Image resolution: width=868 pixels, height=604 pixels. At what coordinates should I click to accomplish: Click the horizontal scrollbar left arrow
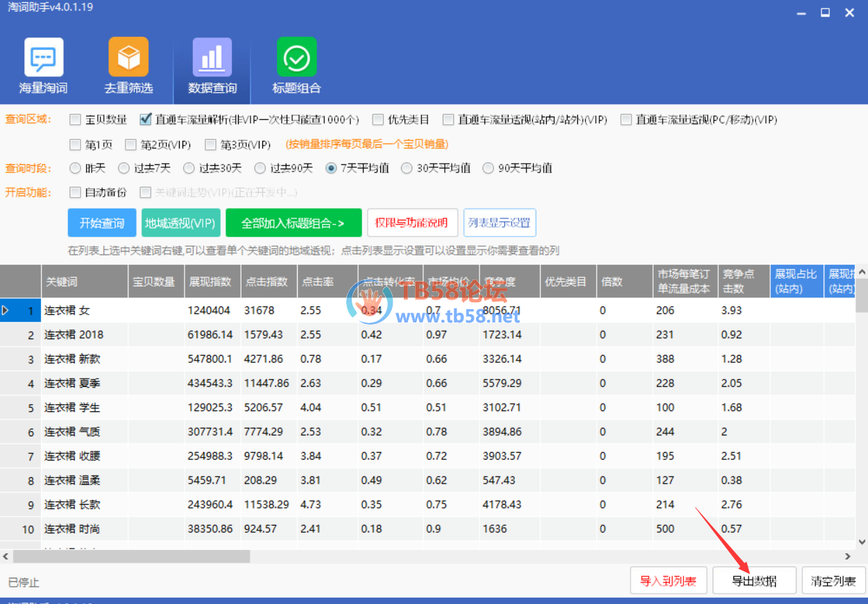tap(6, 556)
